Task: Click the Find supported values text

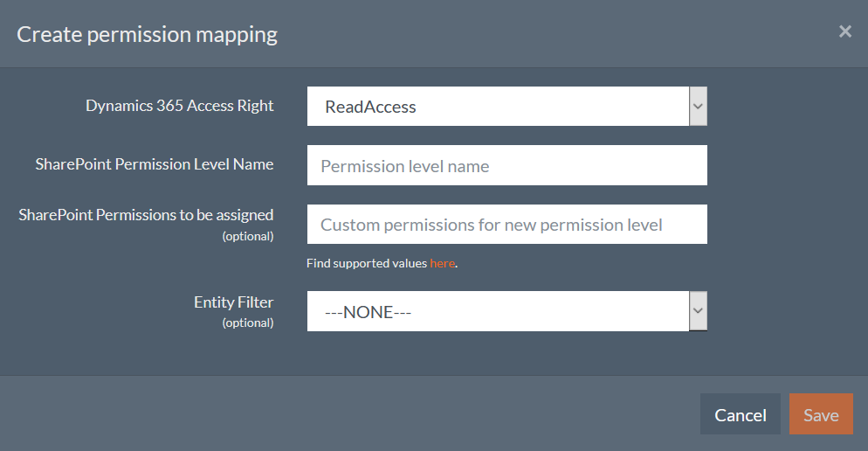Action: [x=367, y=263]
